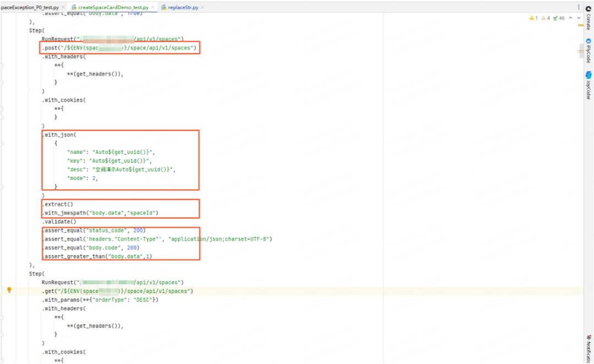
Task: Click the yellow warning indicator showing 1
Action: (533, 18)
